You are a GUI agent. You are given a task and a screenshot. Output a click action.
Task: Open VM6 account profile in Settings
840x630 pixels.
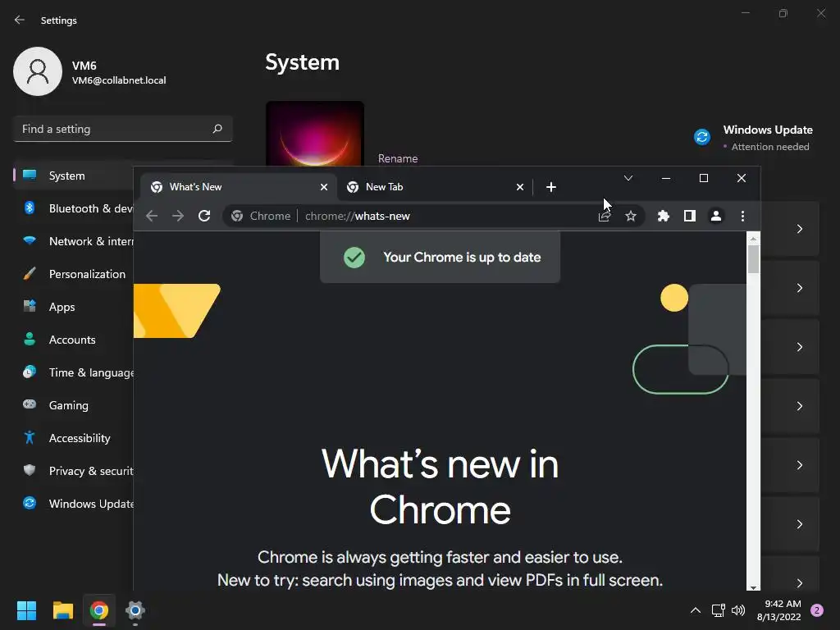point(89,71)
